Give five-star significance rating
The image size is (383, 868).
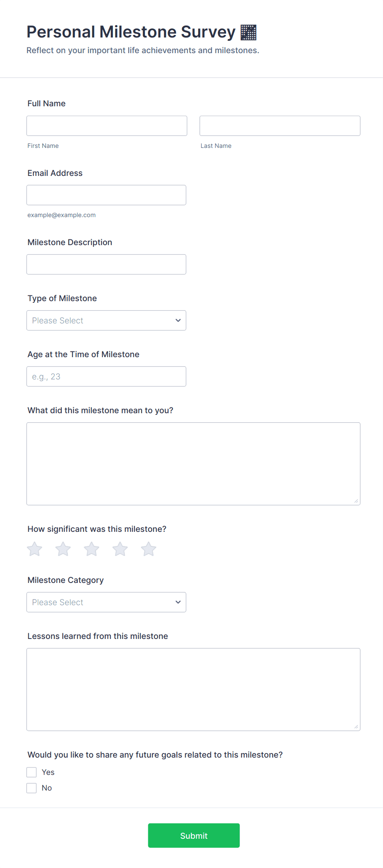click(x=148, y=549)
